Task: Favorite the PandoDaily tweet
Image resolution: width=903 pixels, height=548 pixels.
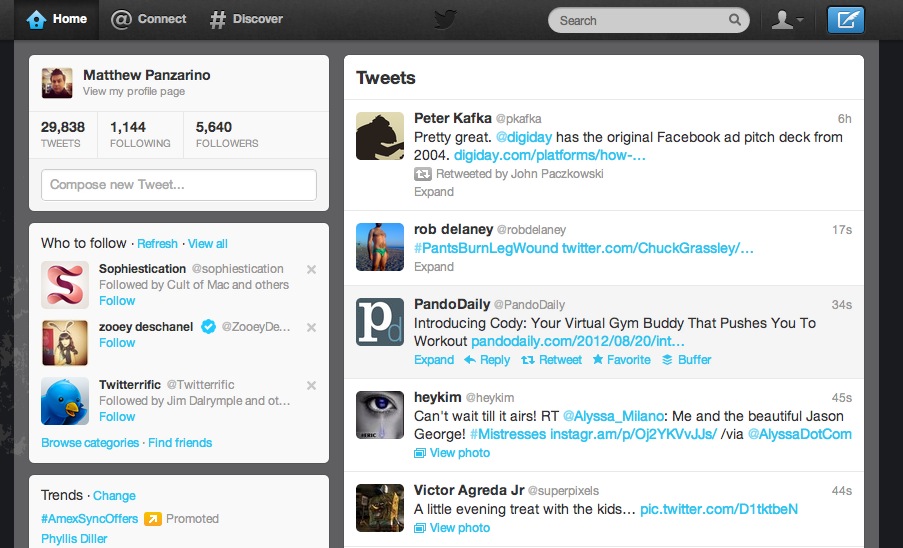Action: click(621, 360)
